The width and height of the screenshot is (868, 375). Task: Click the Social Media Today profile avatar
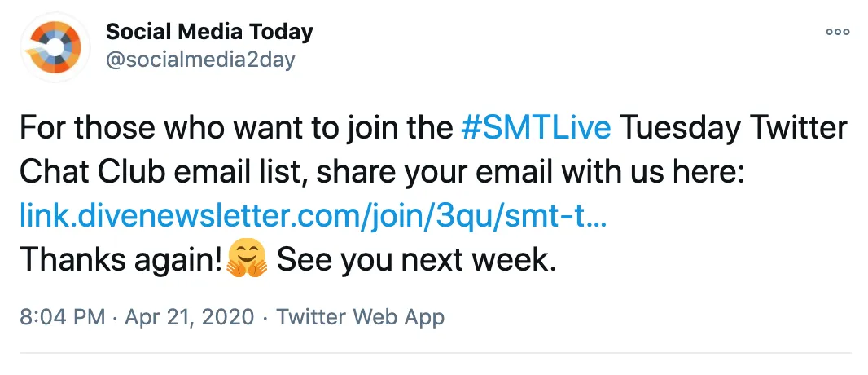click(54, 46)
